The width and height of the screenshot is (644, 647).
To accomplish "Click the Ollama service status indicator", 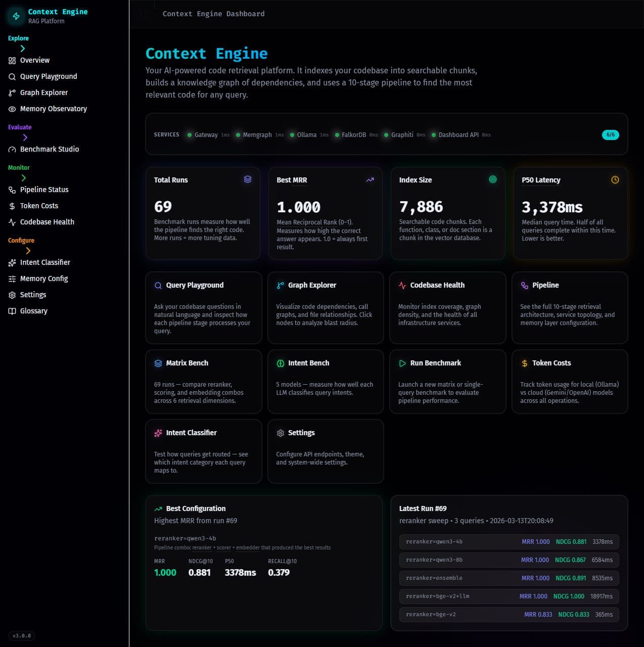I will 309,135.
